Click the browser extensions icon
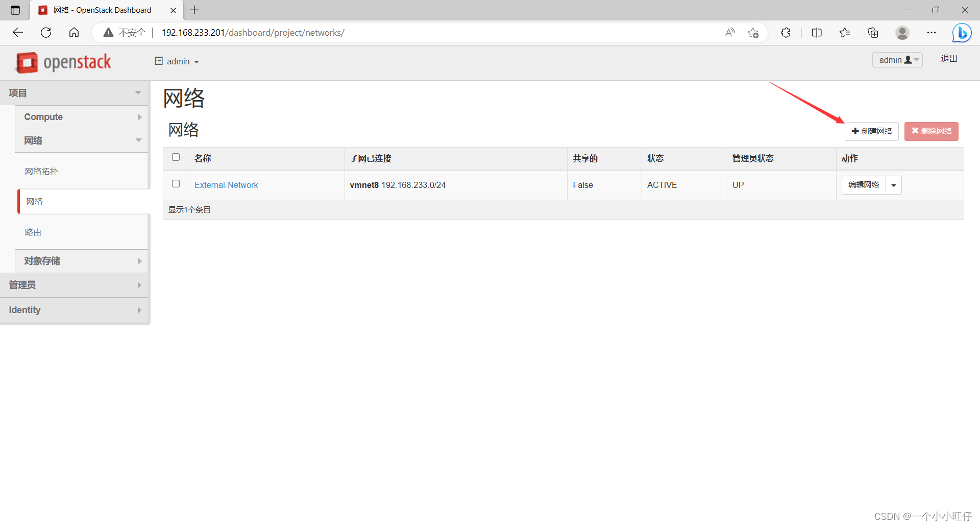This screenshot has width=980, height=526. click(786, 32)
